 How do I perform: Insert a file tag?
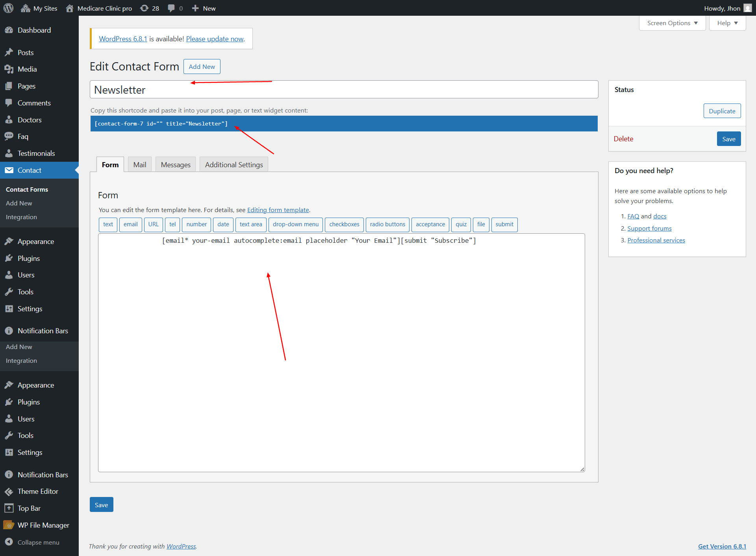tap(481, 225)
